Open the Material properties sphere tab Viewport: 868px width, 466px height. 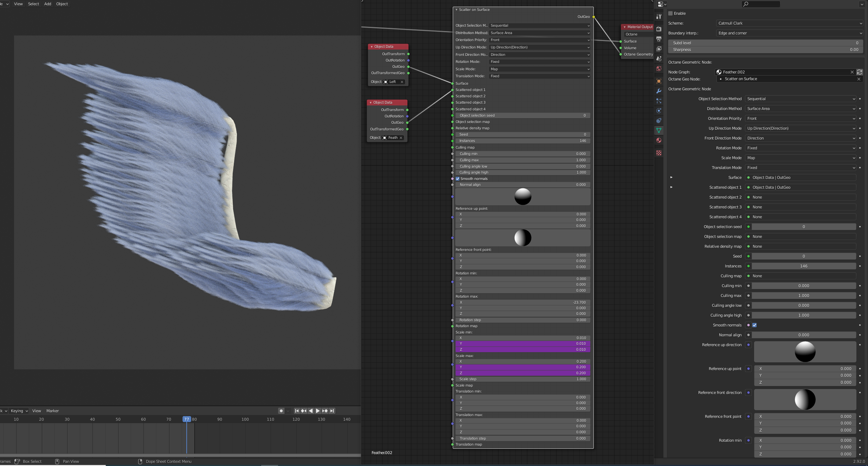pyautogui.click(x=659, y=140)
